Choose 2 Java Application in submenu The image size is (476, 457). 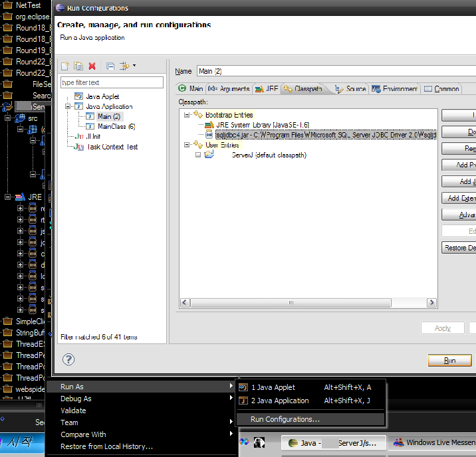(x=310, y=401)
